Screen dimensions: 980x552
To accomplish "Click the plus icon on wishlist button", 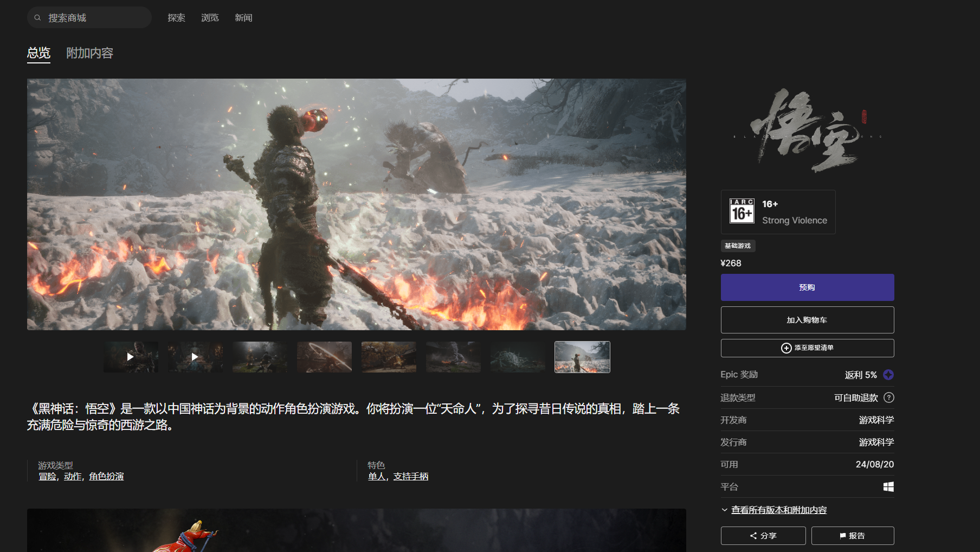I will [786, 348].
